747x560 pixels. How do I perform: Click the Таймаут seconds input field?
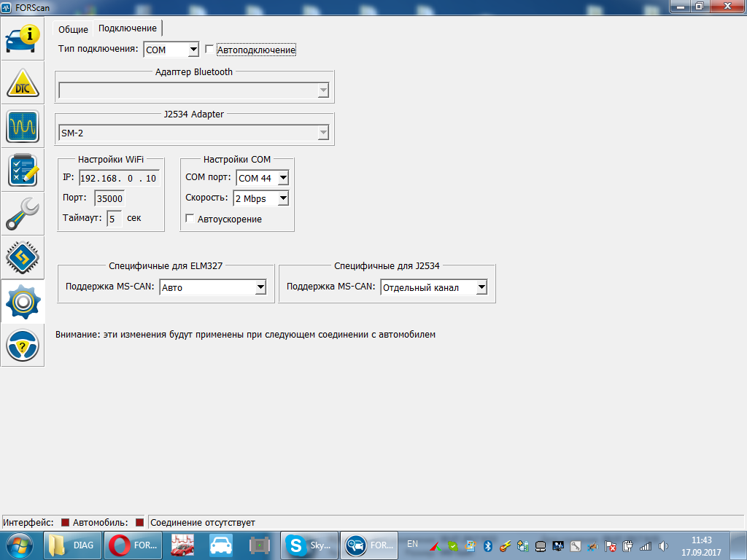tap(114, 218)
